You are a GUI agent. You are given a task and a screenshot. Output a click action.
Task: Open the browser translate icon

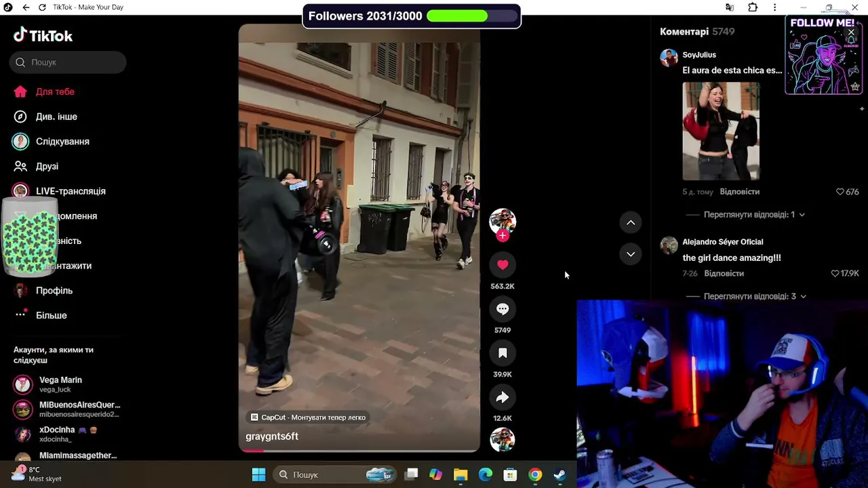tap(729, 7)
